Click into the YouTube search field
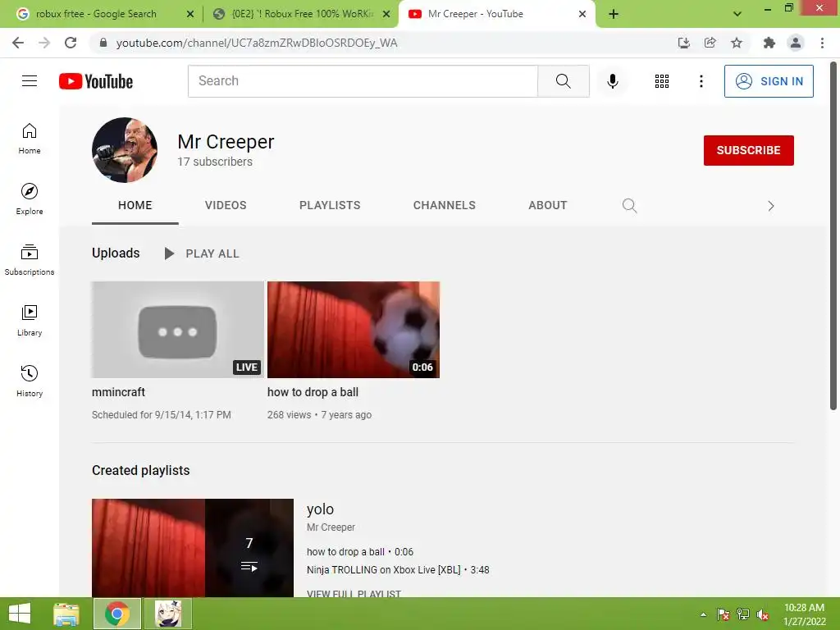This screenshot has height=630, width=840. click(x=363, y=81)
